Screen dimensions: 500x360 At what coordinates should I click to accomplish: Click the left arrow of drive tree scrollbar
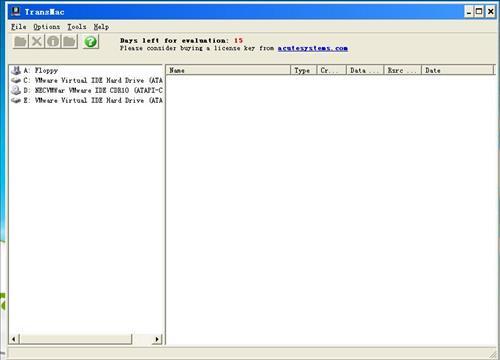14,339
